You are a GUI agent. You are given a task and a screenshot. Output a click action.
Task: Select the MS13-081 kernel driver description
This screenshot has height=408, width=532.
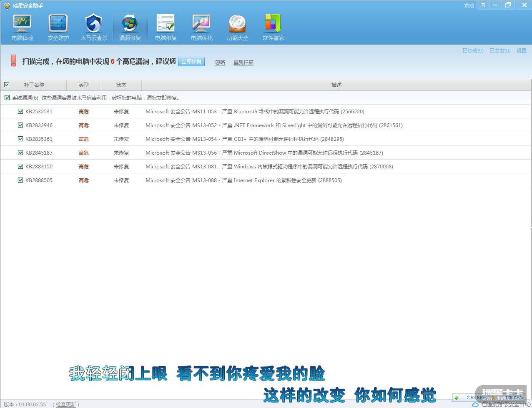tap(269, 166)
